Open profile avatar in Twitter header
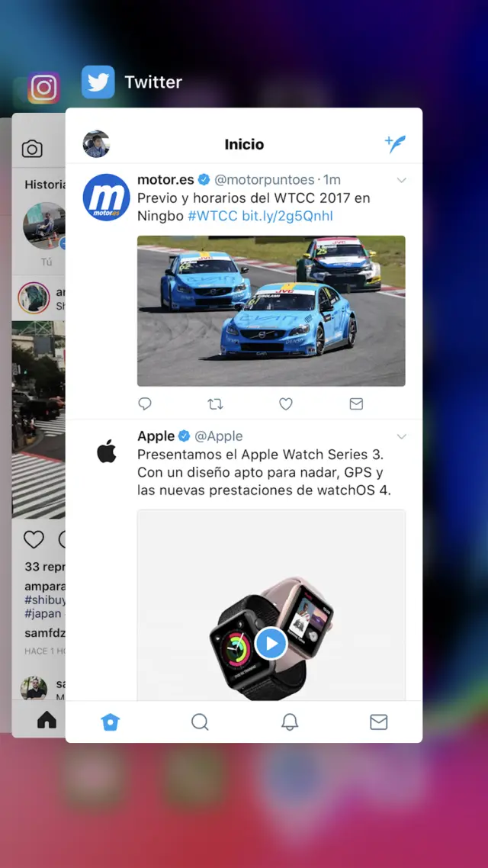 tap(96, 144)
